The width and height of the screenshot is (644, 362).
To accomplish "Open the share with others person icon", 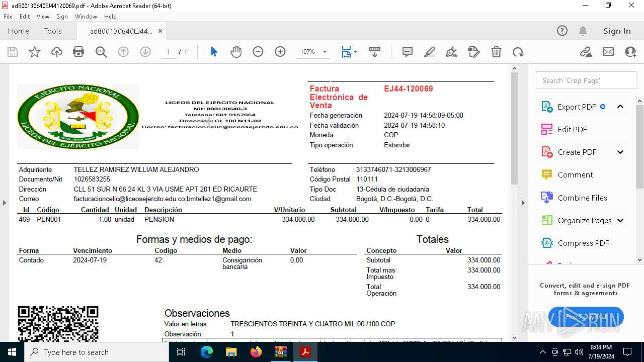I will [x=630, y=52].
